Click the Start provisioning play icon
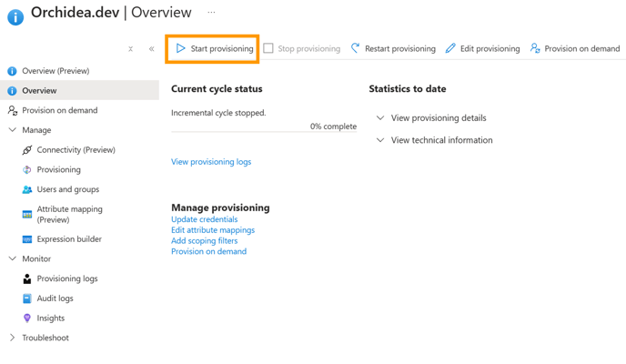 tap(180, 48)
